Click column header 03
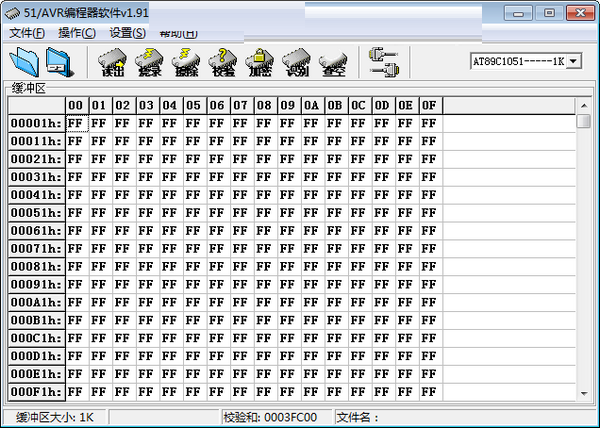 (148, 106)
